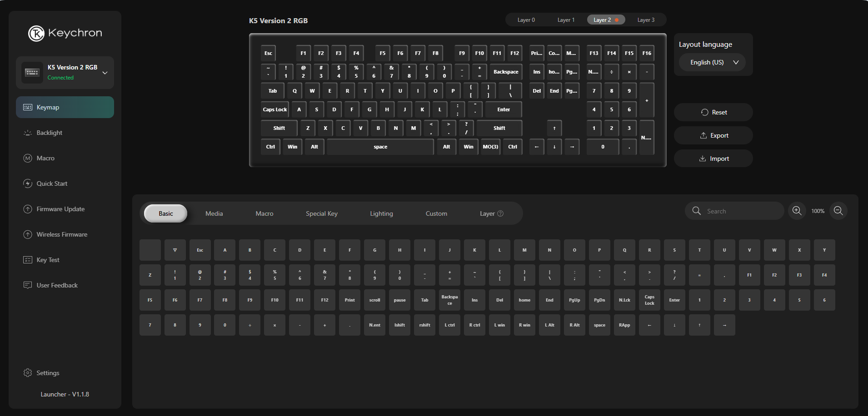Viewport: 868px width, 416px height.
Task: Click the Layer help question mark icon
Action: click(x=500, y=213)
